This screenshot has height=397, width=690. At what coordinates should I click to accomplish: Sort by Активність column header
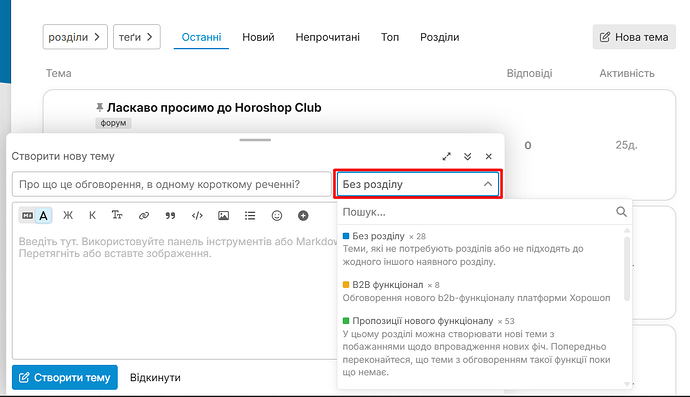click(627, 73)
